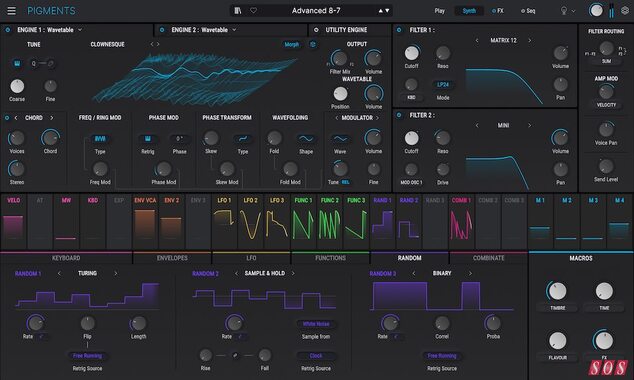Click the Filter 1 KBD tracking button
This screenshot has width=634, height=380.
(x=411, y=97)
